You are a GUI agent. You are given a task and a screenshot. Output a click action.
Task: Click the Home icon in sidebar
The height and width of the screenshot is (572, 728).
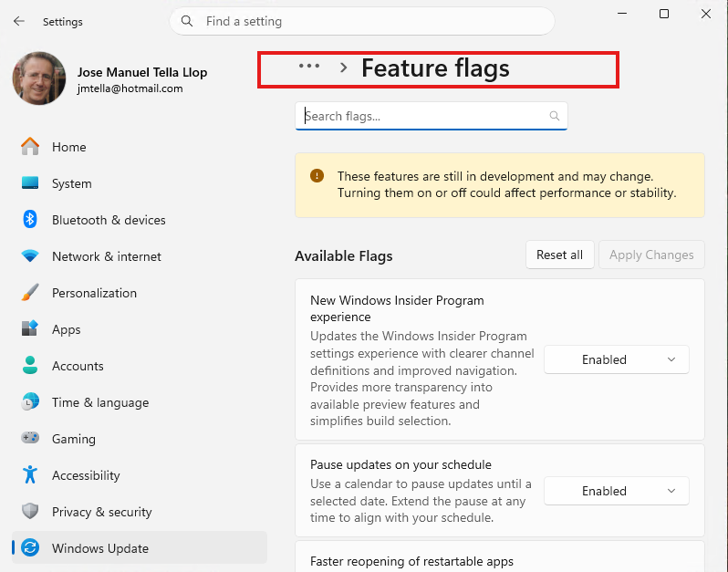click(30, 147)
